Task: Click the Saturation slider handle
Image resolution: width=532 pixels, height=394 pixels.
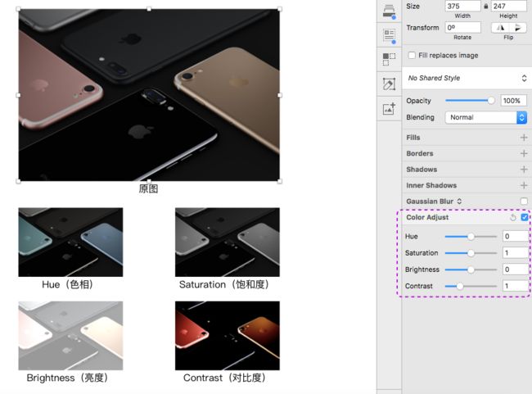Action: pos(471,253)
